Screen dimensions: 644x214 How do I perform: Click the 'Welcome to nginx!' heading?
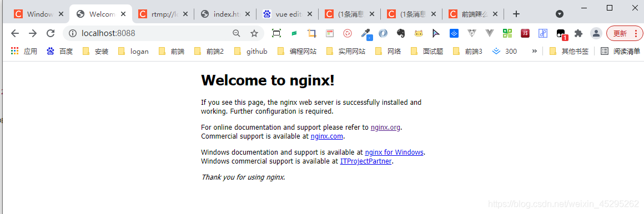click(x=268, y=80)
